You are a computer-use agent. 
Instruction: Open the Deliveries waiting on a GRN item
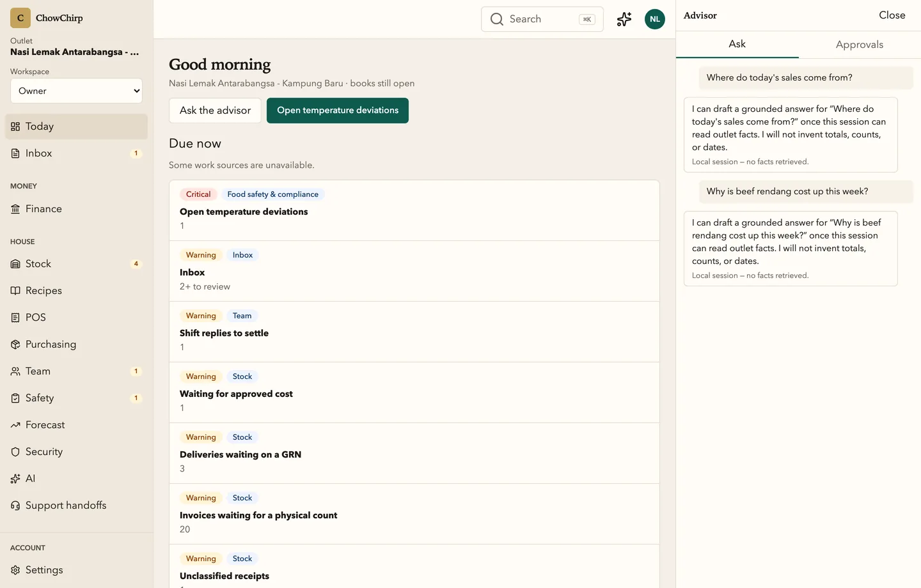(x=414, y=453)
